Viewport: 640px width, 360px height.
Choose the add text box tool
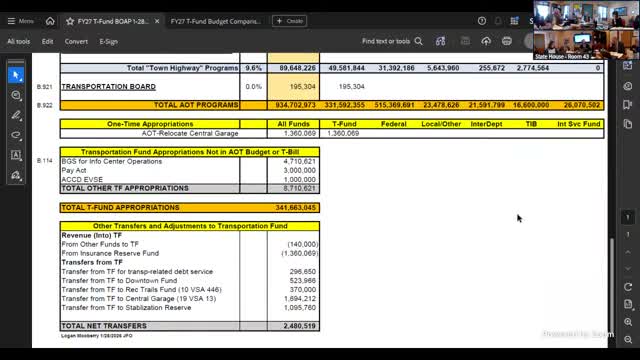click(16, 155)
